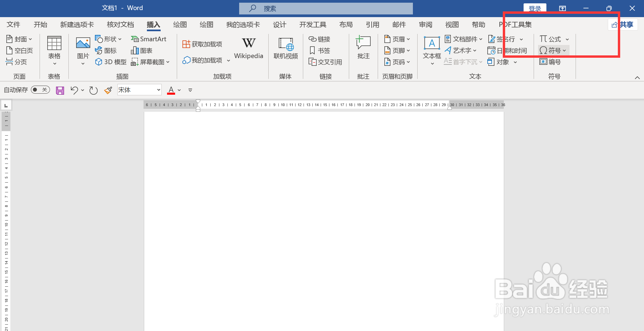Insert SmartArt graphic
Image resolution: width=644 pixels, height=331 pixels.
point(149,39)
